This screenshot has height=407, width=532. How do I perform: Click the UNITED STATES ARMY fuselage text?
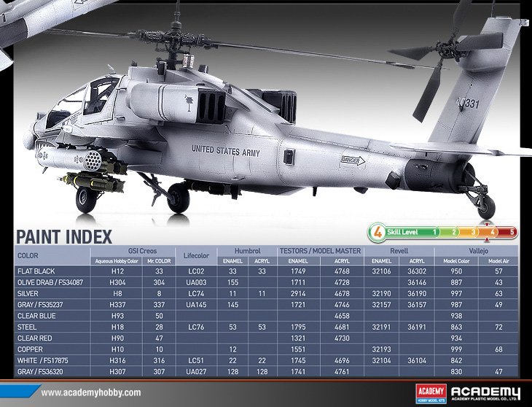pos(227,150)
